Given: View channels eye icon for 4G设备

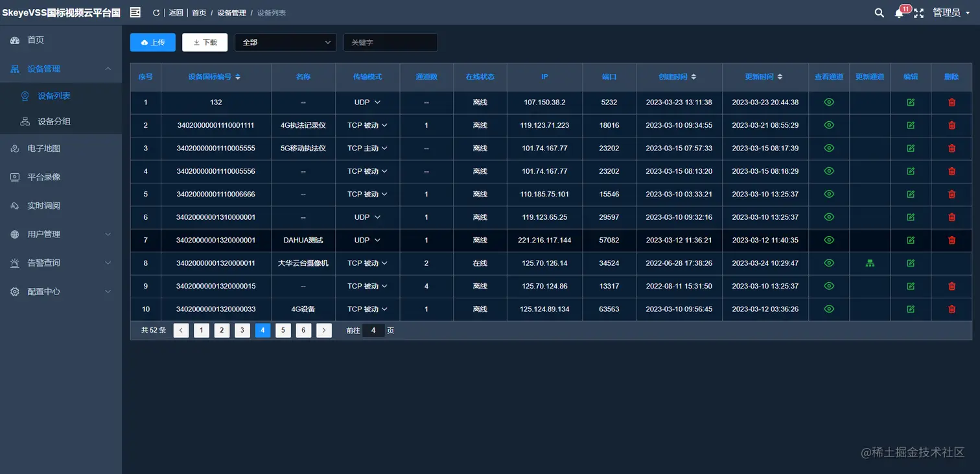Looking at the screenshot, I should (829, 309).
